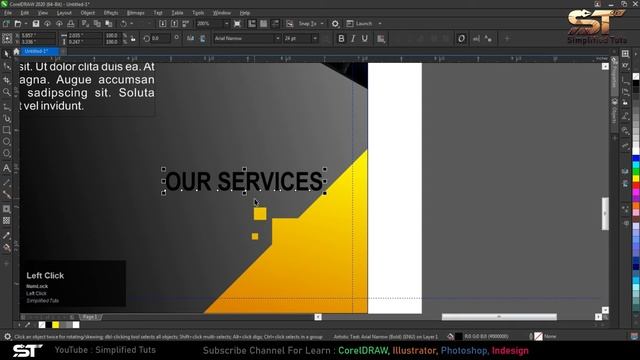Open the Window menu
This screenshot has width=640, height=360.
(222, 13)
